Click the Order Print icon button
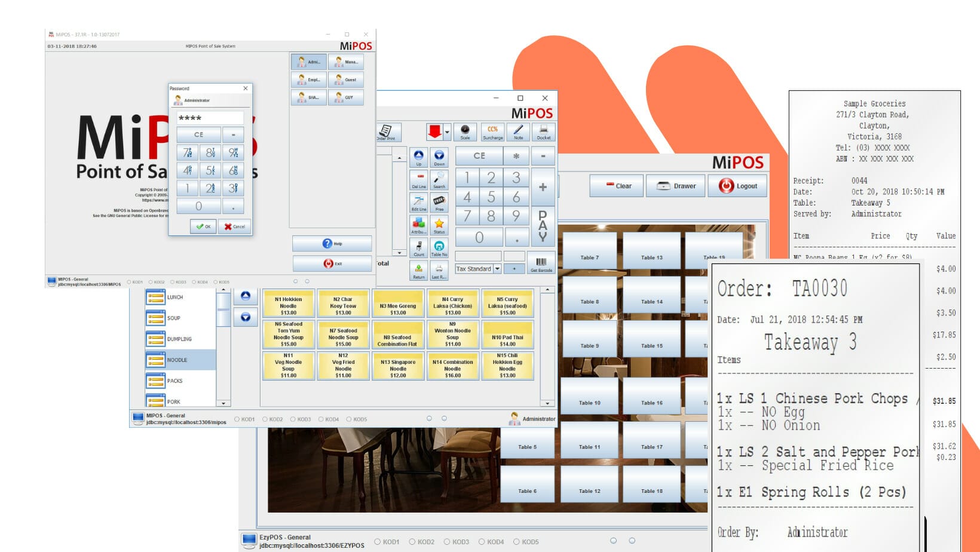980x552 pixels. click(x=387, y=132)
